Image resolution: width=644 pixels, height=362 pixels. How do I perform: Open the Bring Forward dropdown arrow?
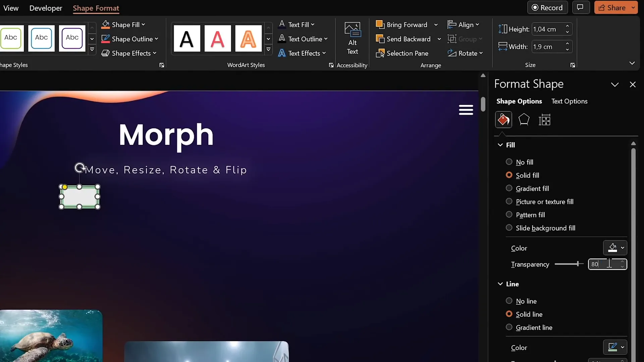click(436, 24)
